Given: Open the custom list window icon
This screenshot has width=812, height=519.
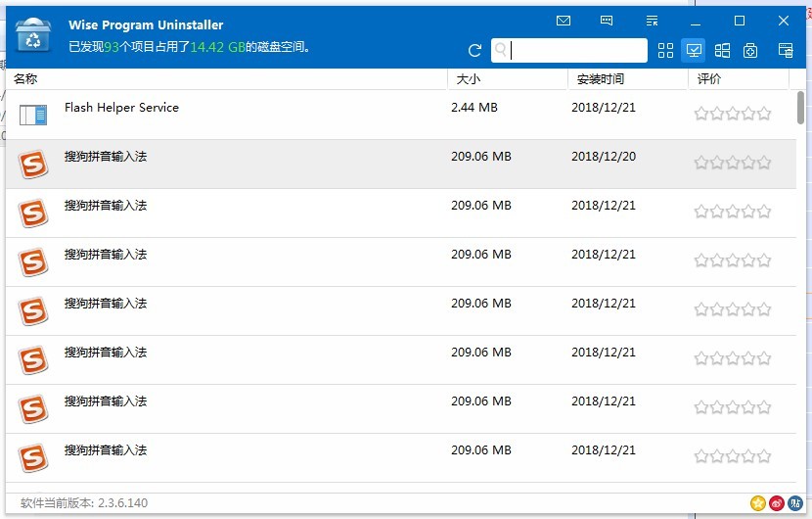Looking at the screenshot, I should click(x=786, y=50).
